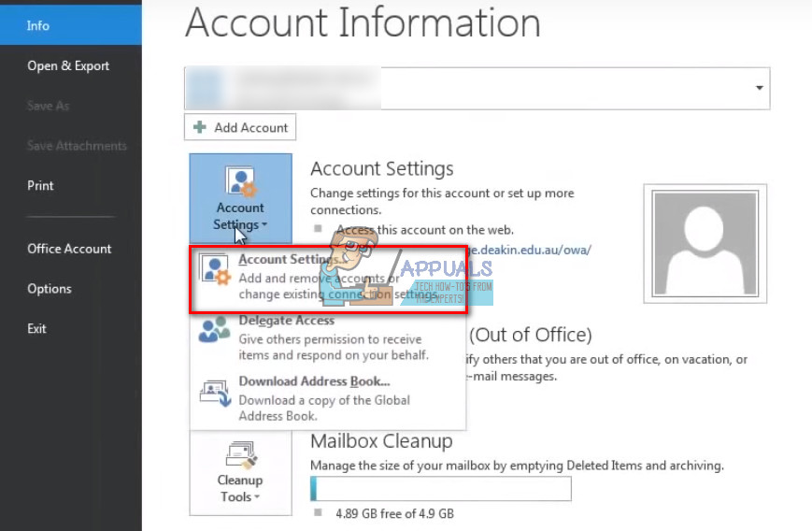Viewport: 812px width, 531px height.
Task: Click the mailbox storage usage bar
Action: point(441,489)
